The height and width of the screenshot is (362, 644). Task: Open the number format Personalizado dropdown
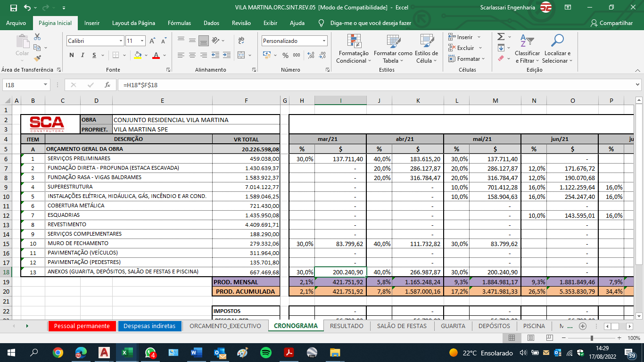click(x=324, y=41)
